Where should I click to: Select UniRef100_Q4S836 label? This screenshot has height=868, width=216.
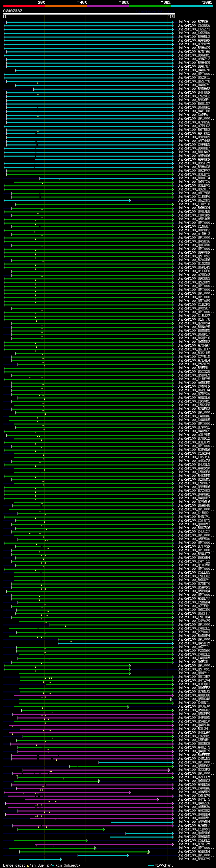point(194,242)
